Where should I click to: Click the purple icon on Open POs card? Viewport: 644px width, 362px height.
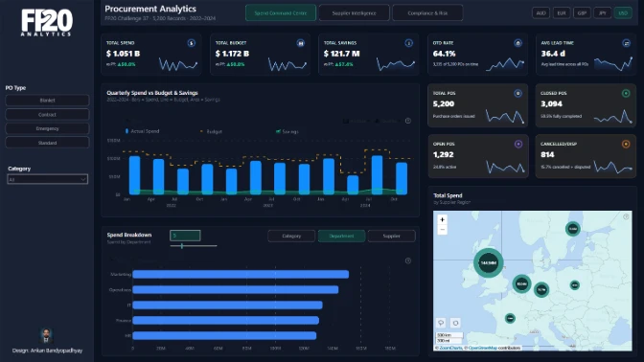pyautogui.click(x=518, y=144)
